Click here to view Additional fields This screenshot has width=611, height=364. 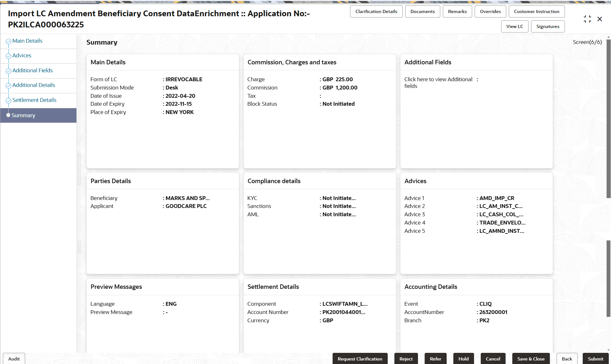coord(438,82)
